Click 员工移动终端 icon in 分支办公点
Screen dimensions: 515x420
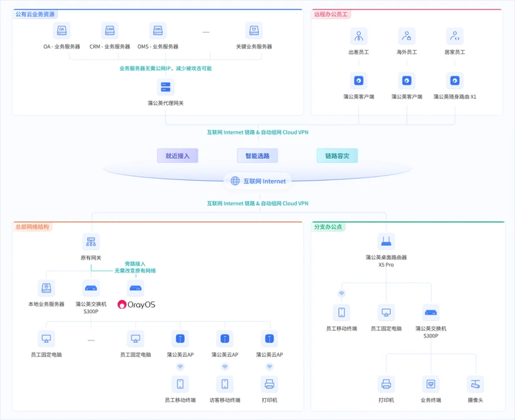pos(342,313)
